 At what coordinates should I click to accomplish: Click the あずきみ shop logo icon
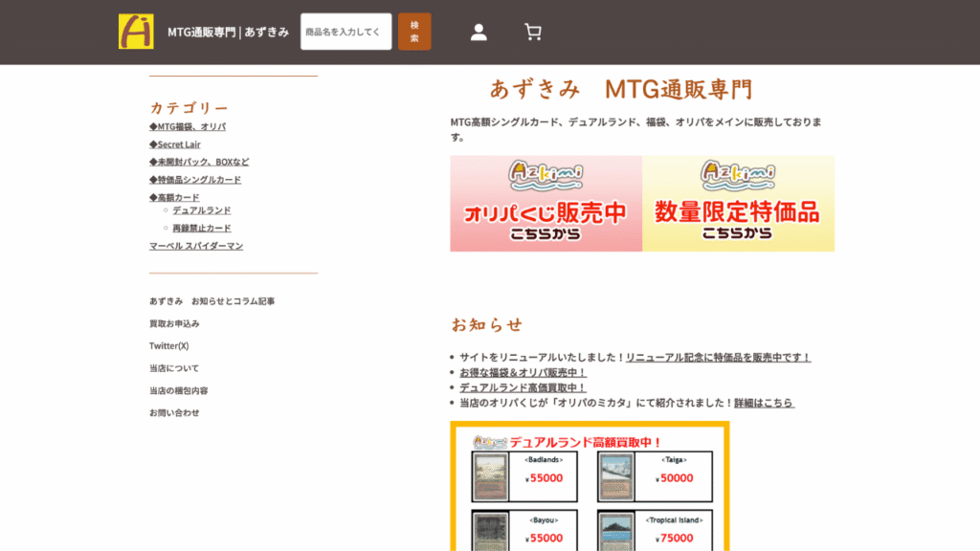click(135, 30)
